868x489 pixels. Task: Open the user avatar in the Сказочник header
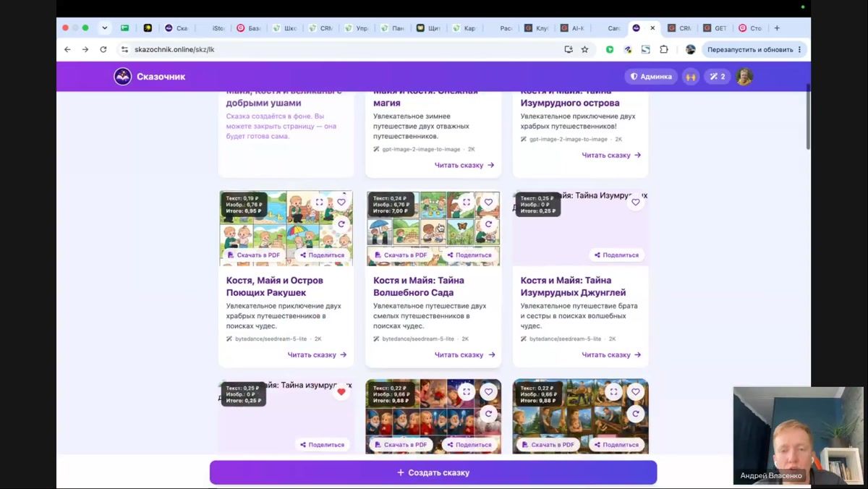(744, 77)
